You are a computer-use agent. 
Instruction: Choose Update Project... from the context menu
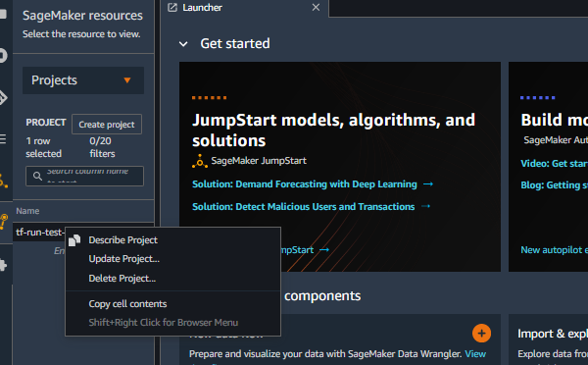click(x=124, y=259)
